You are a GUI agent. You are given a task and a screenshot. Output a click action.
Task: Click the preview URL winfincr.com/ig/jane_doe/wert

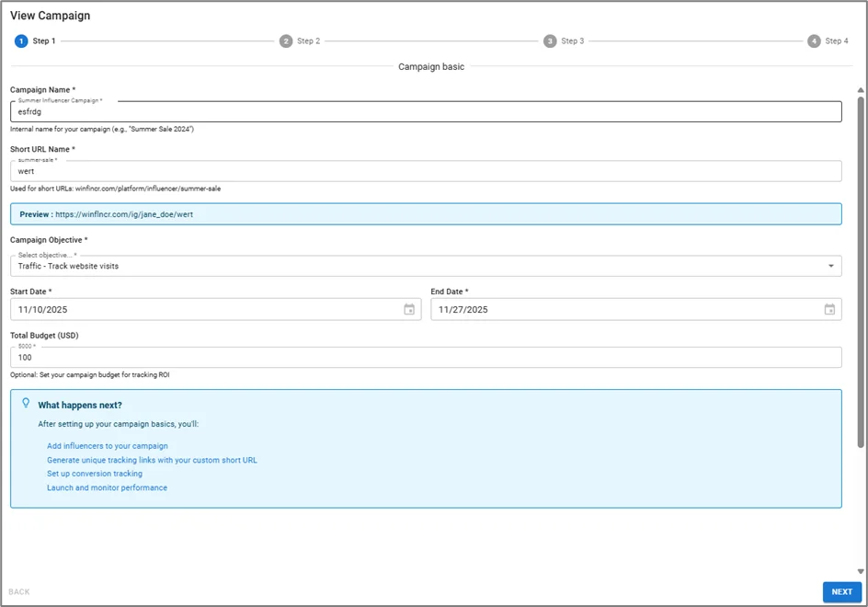(124, 214)
